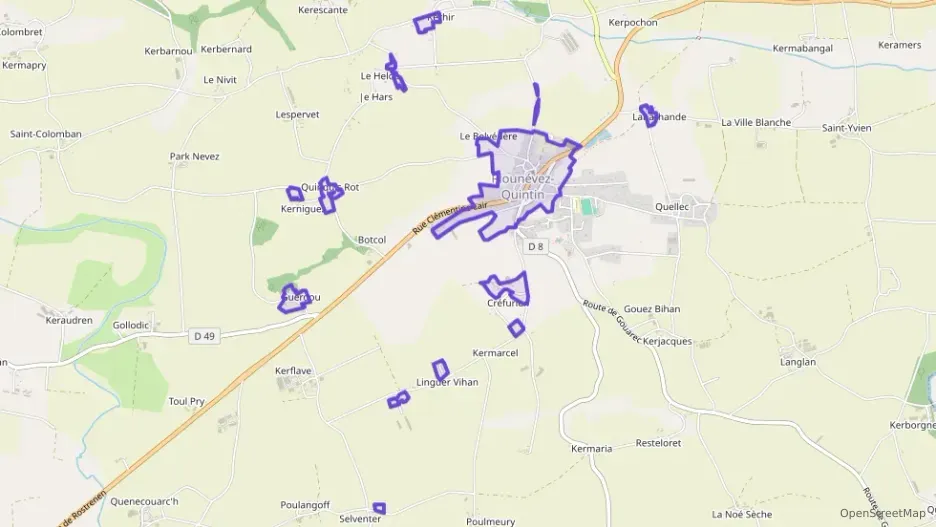Click the OpenStreetMap attribution link
The width and height of the screenshot is (936, 527).
pyautogui.click(x=882, y=513)
